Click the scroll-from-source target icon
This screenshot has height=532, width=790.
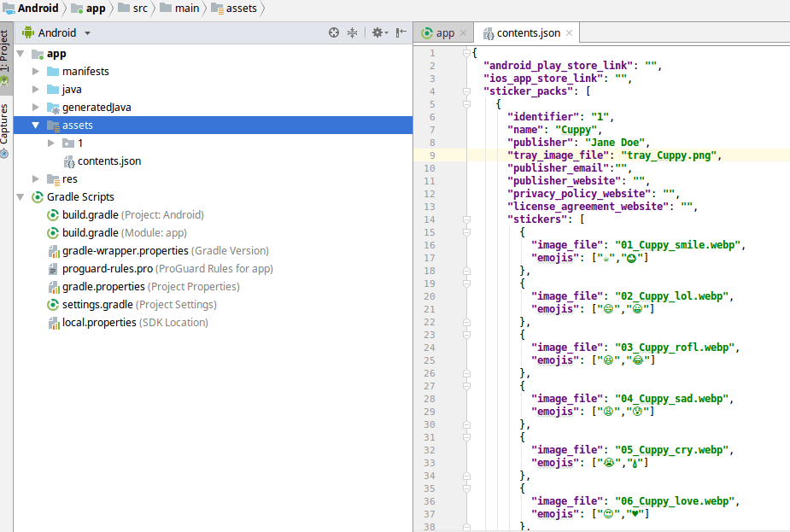(x=334, y=32)
